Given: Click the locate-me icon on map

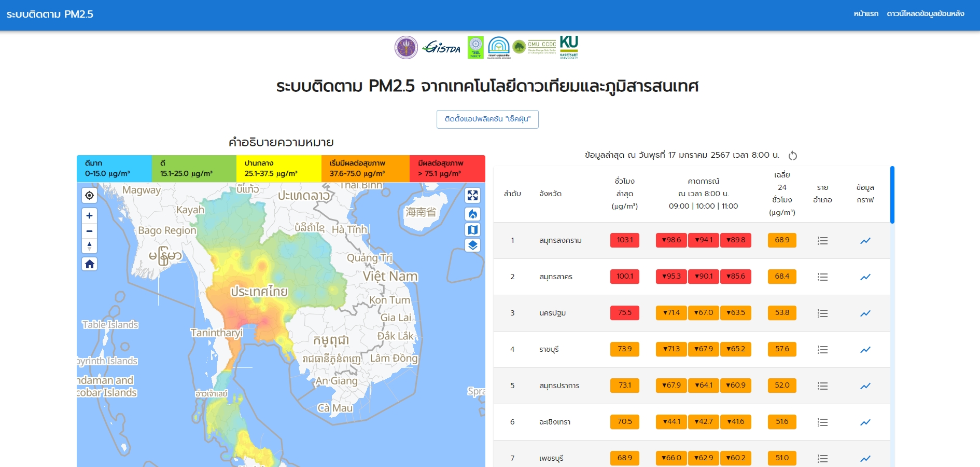Looking at the screenshot, I should point(90,195).
